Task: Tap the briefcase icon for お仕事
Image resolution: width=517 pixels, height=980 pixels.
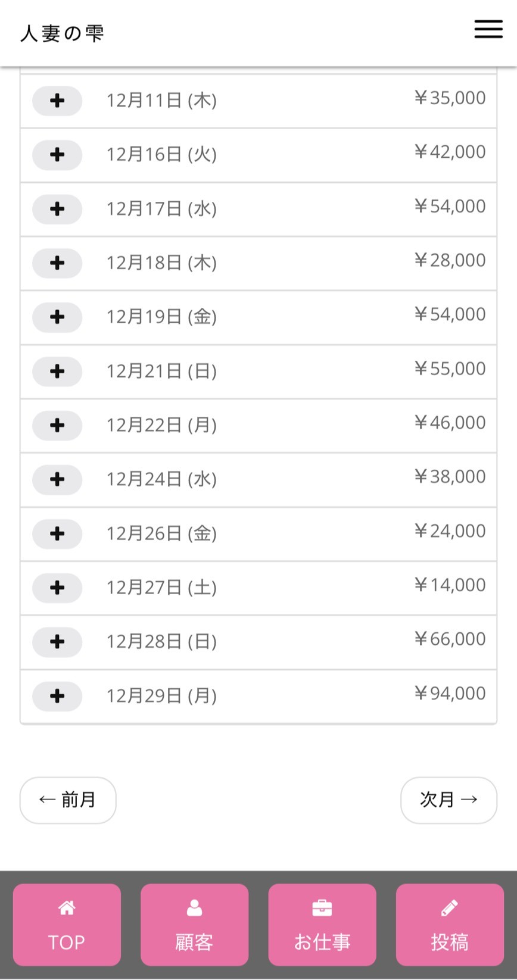Action: tap(322, 908)
